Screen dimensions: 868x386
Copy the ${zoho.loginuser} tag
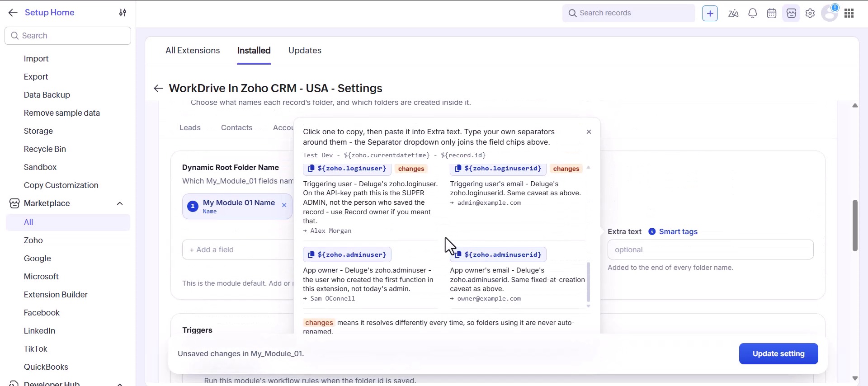pyautogui.click(x=347, y=168)
